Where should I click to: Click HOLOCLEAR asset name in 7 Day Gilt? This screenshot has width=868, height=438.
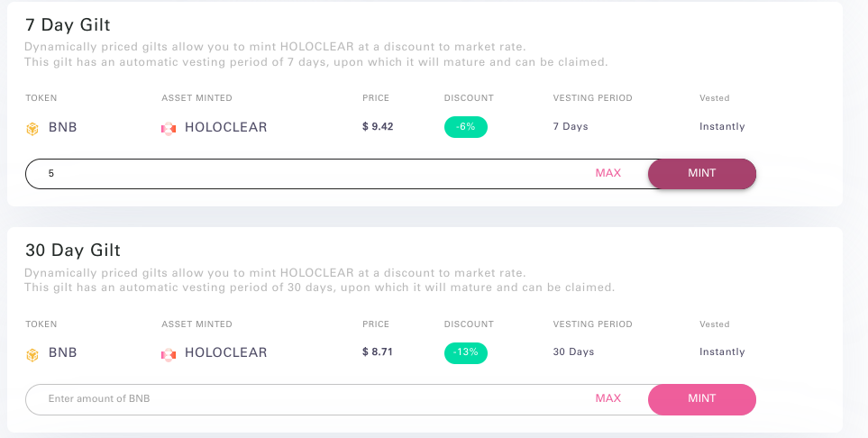pyautogui.click(x=225, y=127)
